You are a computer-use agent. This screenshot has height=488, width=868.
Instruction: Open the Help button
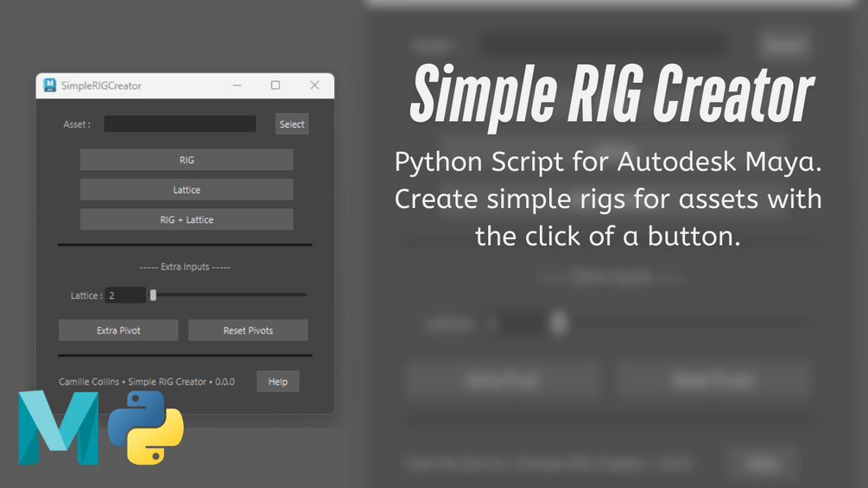coord(278,381)
